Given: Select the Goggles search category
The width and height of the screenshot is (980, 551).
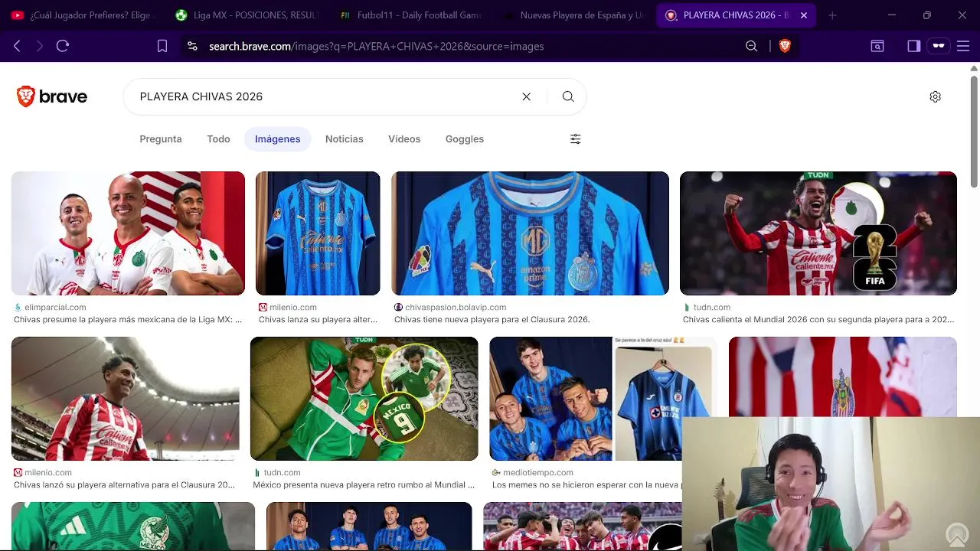Looking at the screenshot, I should [465, 139].
